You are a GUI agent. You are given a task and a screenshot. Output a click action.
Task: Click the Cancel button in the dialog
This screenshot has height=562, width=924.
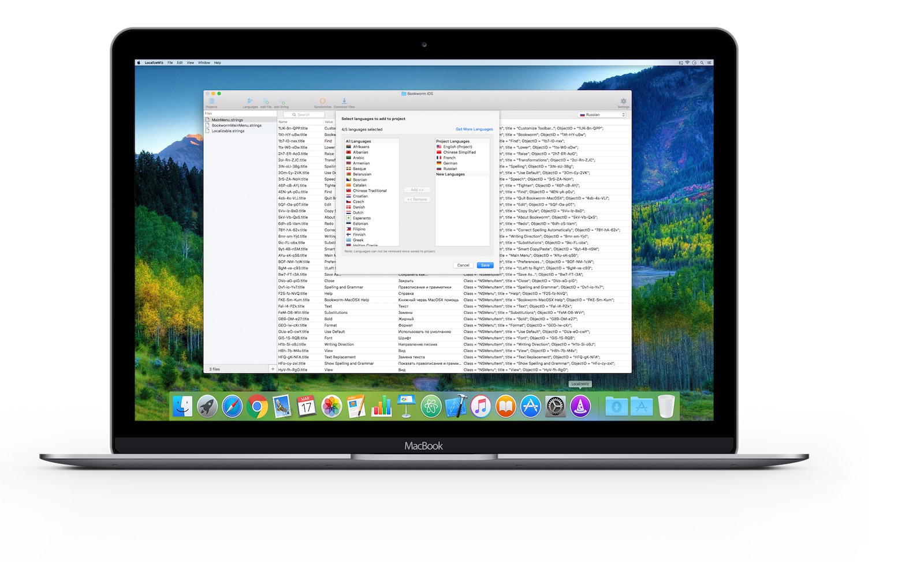tap(463, 265)
